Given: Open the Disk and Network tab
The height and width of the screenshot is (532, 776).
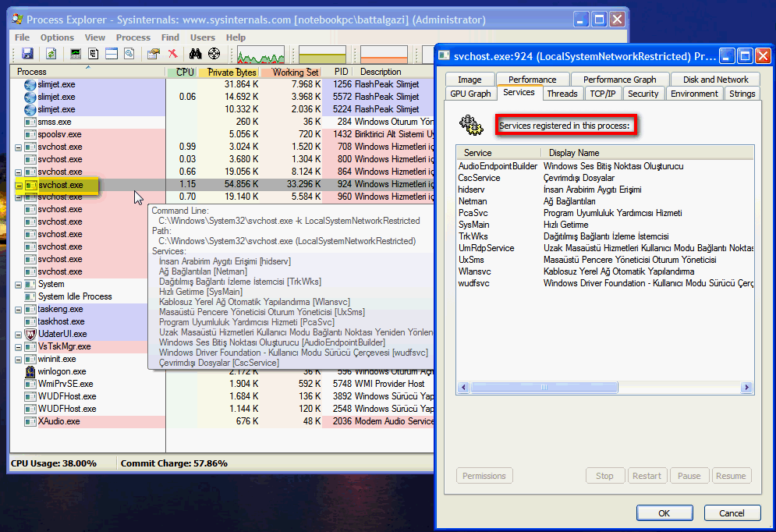Looking at the screenshot, I should coord(716,80).
